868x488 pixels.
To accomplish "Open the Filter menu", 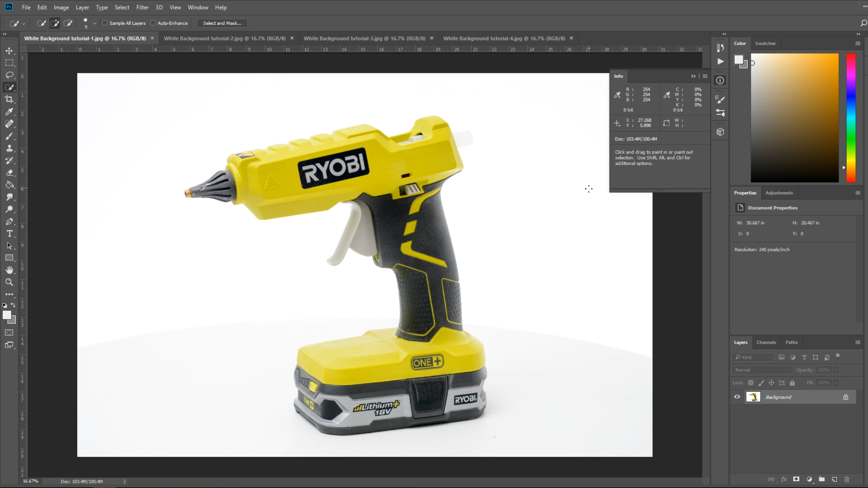I will [142, 7].
